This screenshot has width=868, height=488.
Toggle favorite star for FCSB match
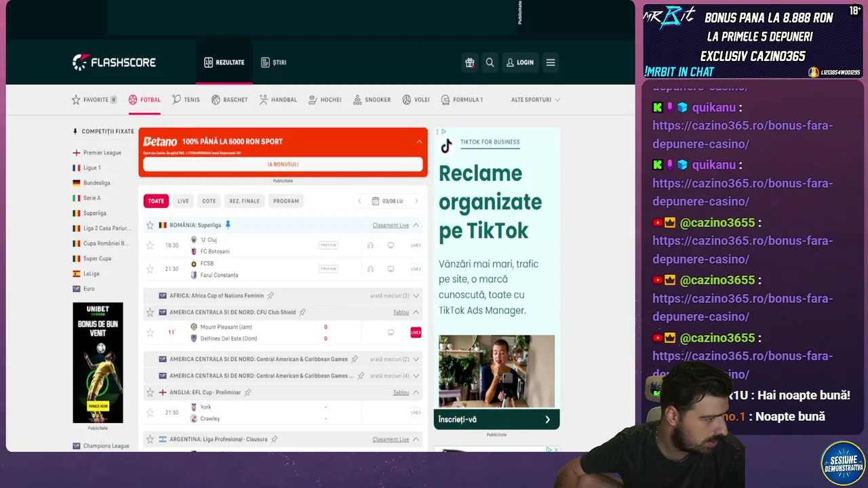(x=151, y=269)
